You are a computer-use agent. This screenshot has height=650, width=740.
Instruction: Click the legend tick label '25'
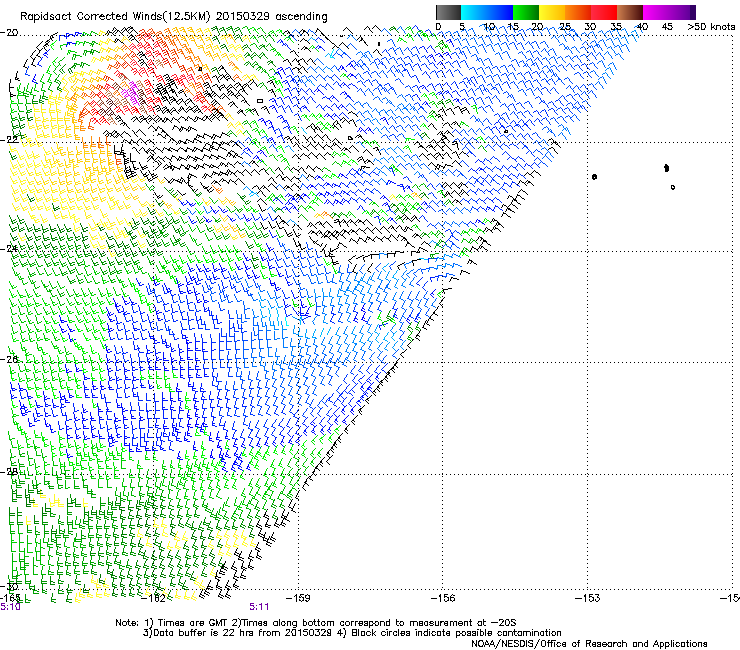click(x=565, y=26)
